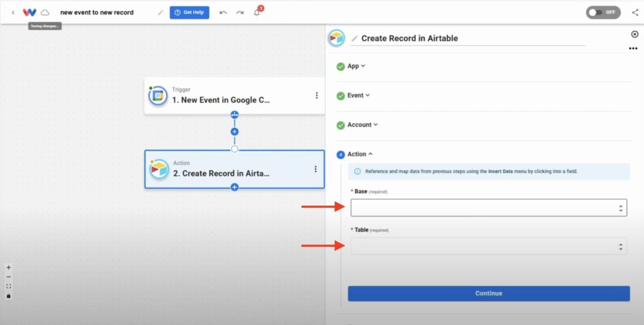Click the Airtable icon on action node

(x=159, y=169)
